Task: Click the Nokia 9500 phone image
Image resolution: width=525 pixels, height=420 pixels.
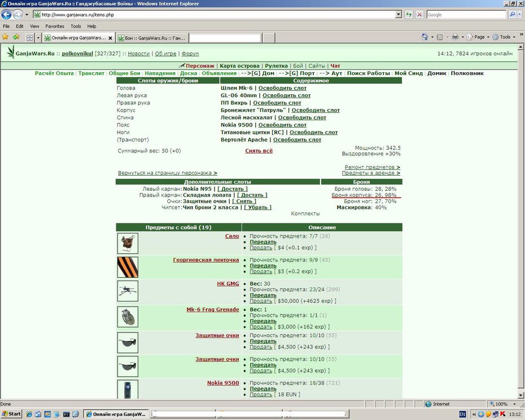Action: click(x=128, y=389)
